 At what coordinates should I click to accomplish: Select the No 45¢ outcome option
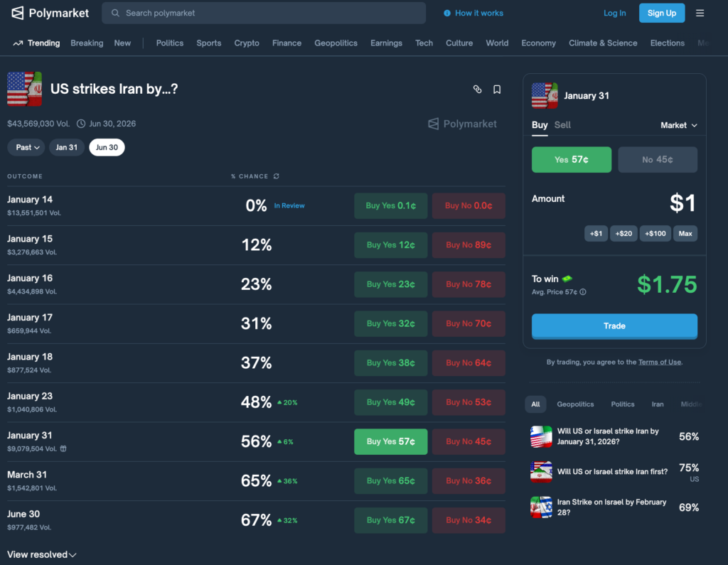[657, 160]
